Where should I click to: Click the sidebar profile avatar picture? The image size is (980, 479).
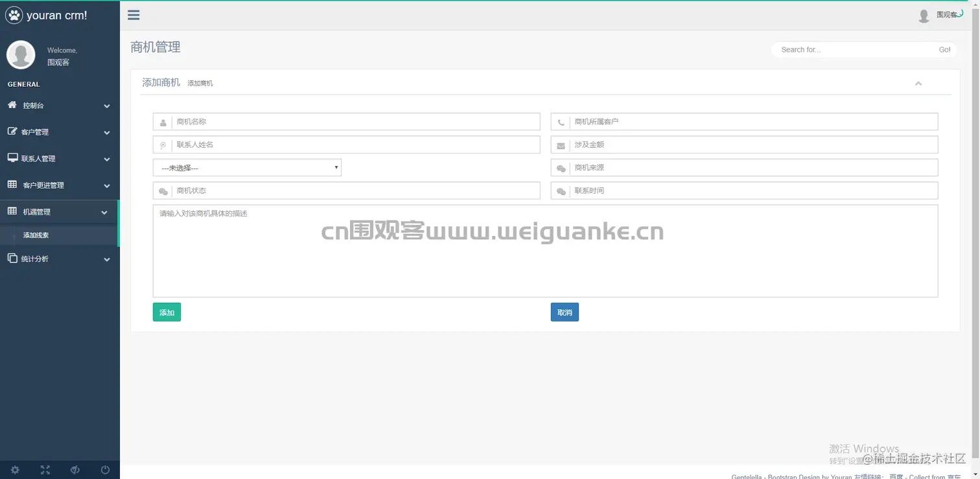[x=21, y=54]
